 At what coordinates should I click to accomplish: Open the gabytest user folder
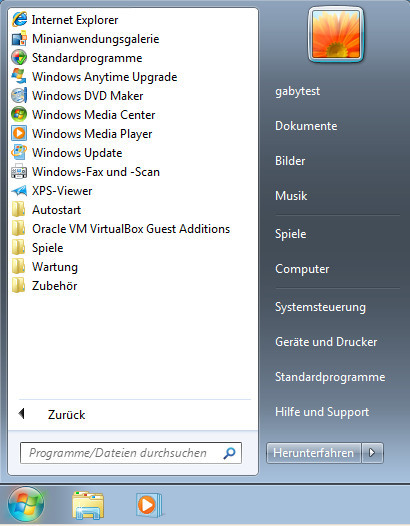point(298,91)
